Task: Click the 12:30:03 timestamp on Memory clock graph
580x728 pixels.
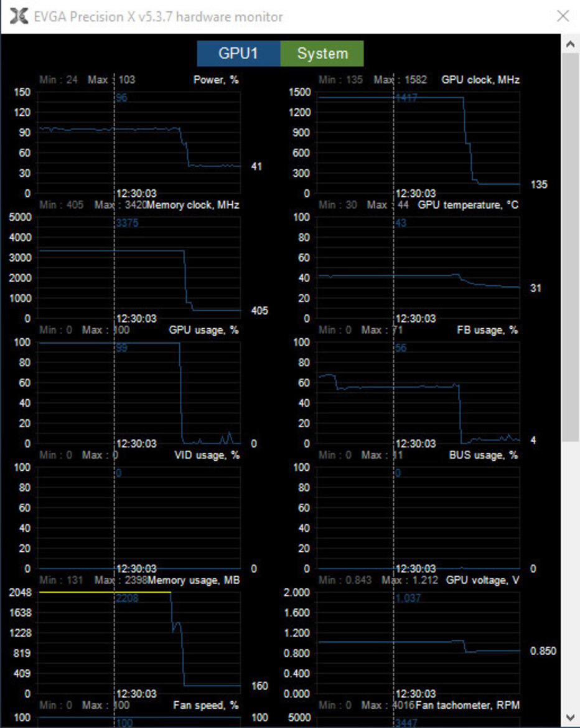Action: (x=136, y=318)
